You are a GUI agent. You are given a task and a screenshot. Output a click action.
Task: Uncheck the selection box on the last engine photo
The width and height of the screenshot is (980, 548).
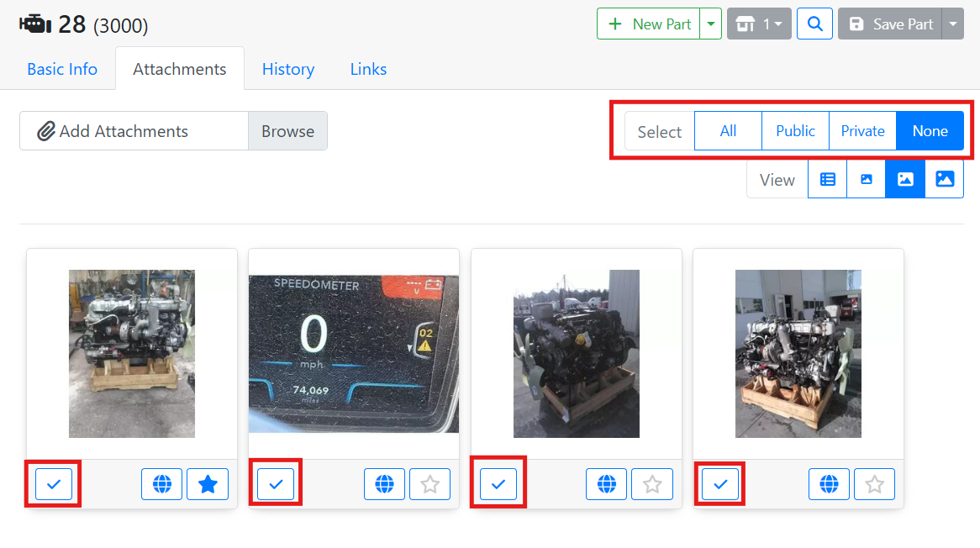click(x=720, y=483)
